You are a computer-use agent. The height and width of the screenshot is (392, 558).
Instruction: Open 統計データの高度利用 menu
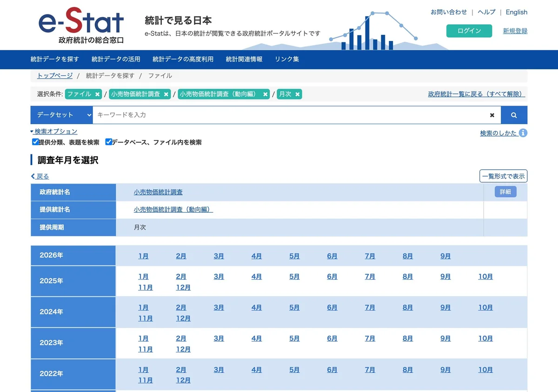pos(183,59)
